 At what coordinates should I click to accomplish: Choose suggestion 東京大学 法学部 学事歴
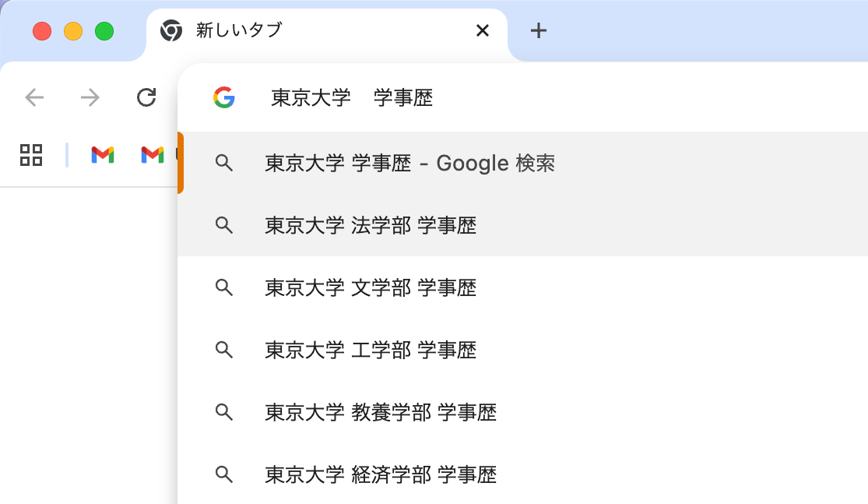click(371, 225)
